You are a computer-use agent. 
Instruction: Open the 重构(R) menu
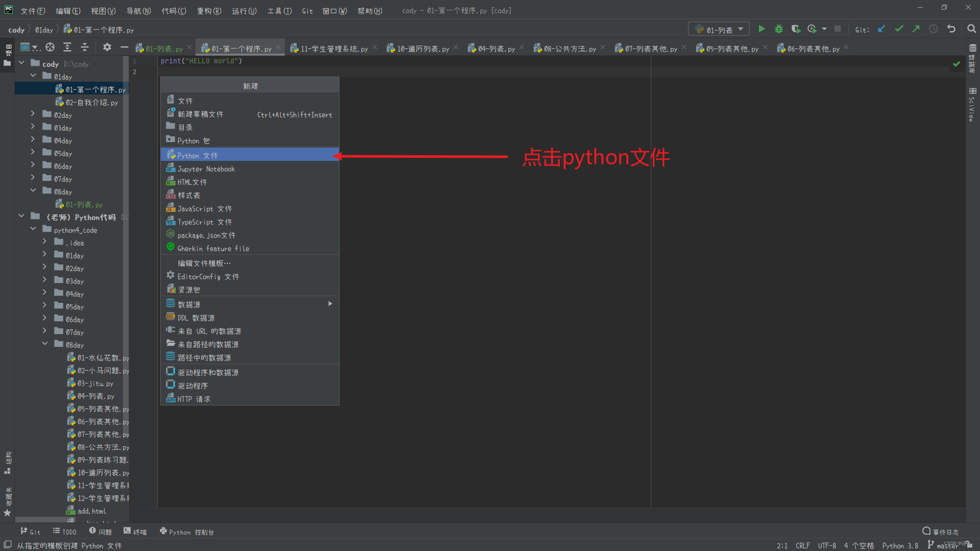[209, 11]
